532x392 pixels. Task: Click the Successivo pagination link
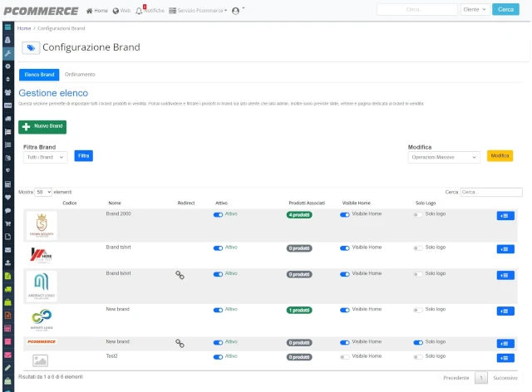coord(505,378)
